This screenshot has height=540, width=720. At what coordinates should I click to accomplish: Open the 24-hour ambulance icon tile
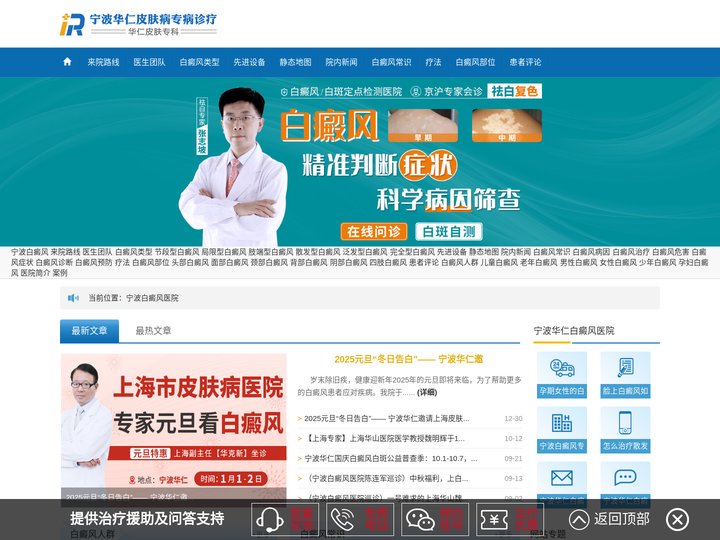[562, 375]
